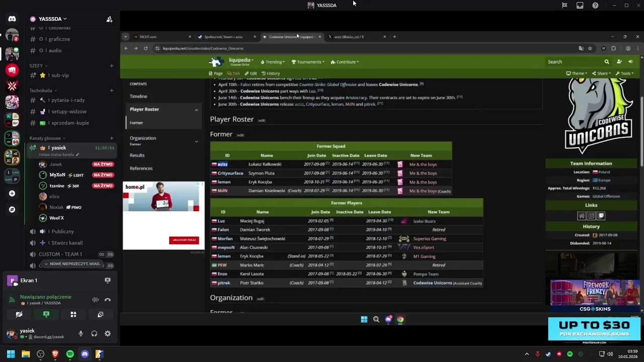Open Discord help question-mark icon

tap(595, 6)
